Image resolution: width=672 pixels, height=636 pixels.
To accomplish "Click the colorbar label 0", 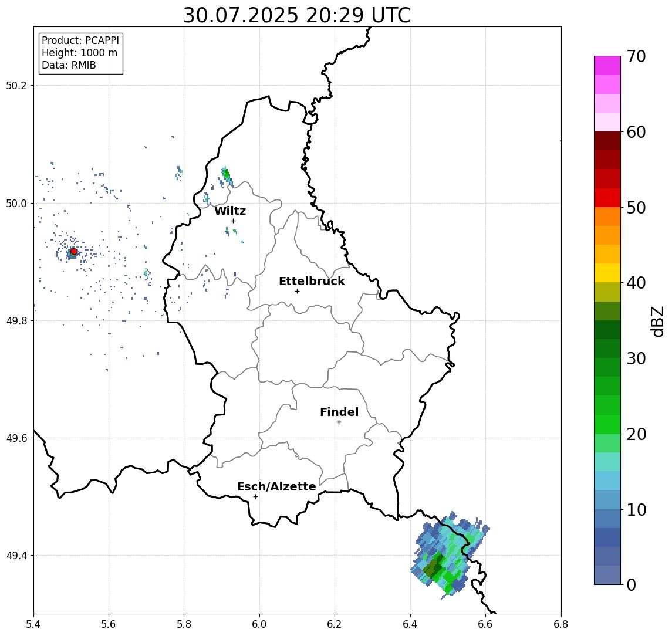I will 632,584.
